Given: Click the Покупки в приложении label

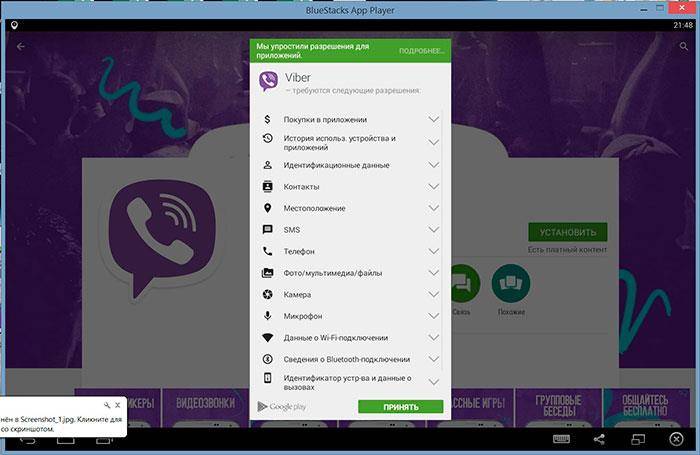Looking at the screenshot, I should 325,119.
